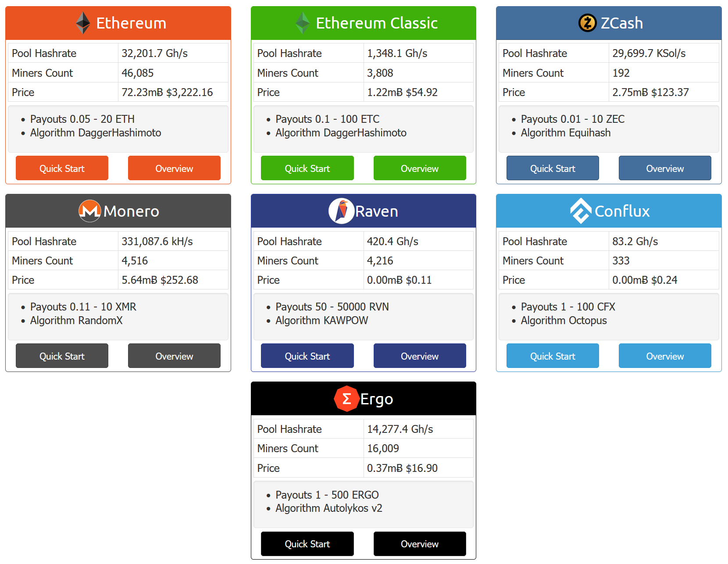Click Algorithm KAWPOW text
Image resolution: width=728 pixels, height=564 pixels.
tap(322, 320)
